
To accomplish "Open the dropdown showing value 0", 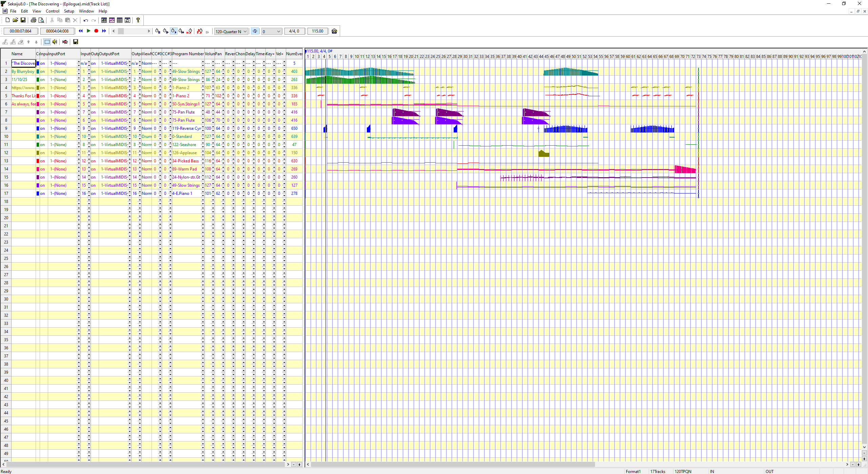I will pyautogui.click(x=278, y=32).
